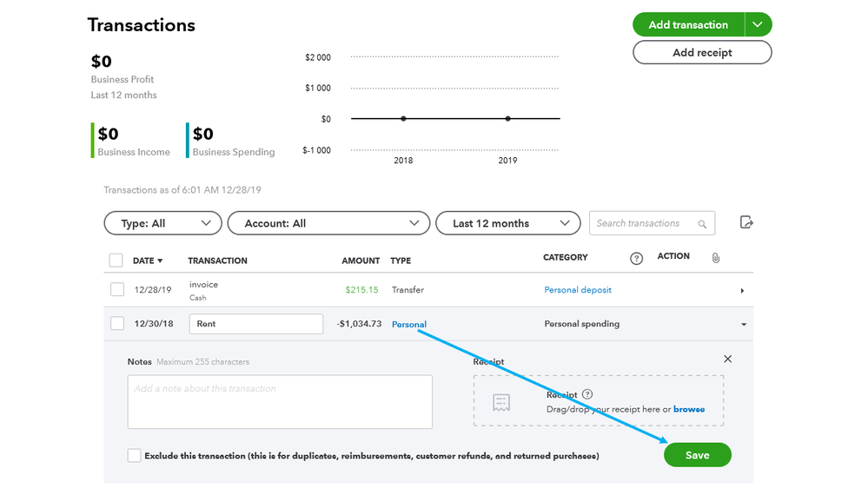Click the export transactions icon
The width and height of the screenshot is (868, 488).
click(745, 222)
